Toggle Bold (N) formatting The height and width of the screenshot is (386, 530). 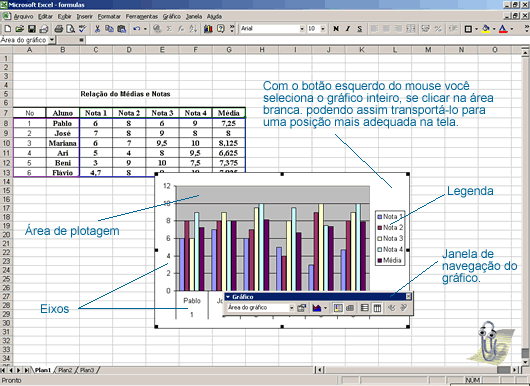(x=336, y=29)
